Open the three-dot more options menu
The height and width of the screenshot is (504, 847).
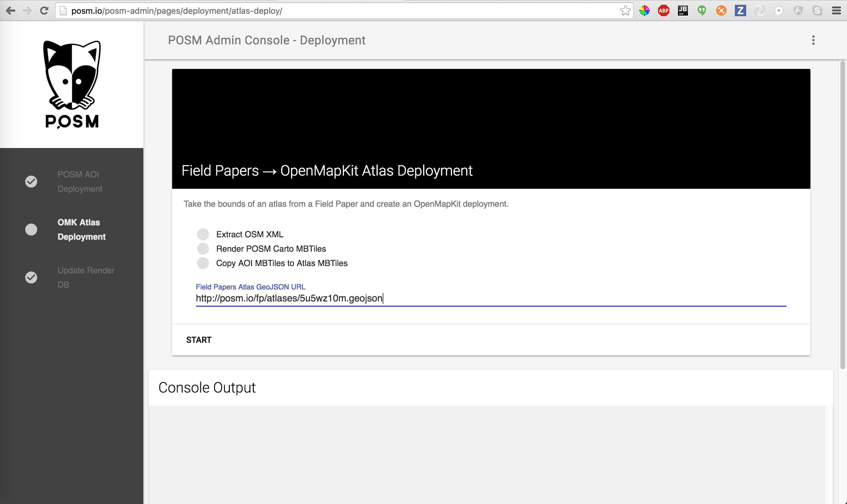point(813,40)
